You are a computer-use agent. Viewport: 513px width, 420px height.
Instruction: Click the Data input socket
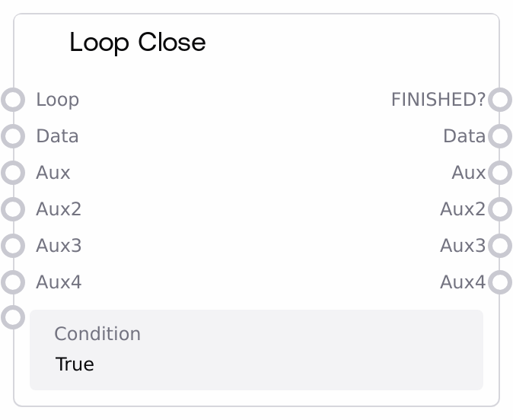click(x=14, y=136)
